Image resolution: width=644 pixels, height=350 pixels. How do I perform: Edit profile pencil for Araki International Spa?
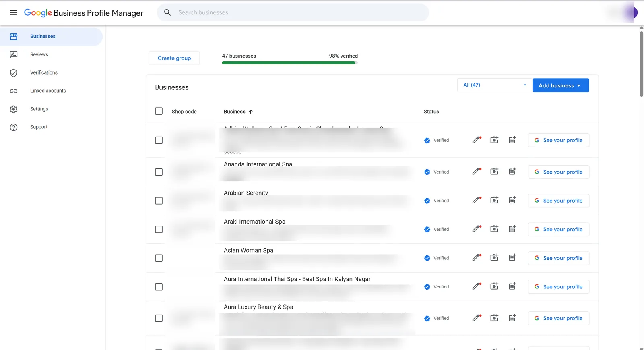[x=477, y=229]
